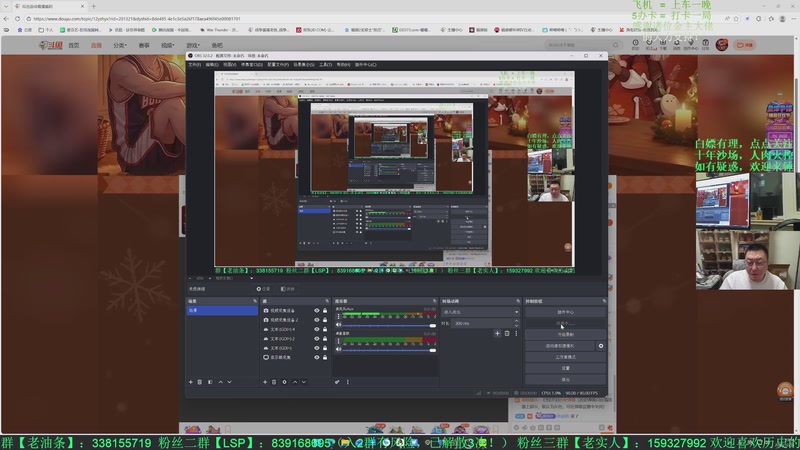
Task: Open OBS 工具(T) menu
Action: pos(326,65)
